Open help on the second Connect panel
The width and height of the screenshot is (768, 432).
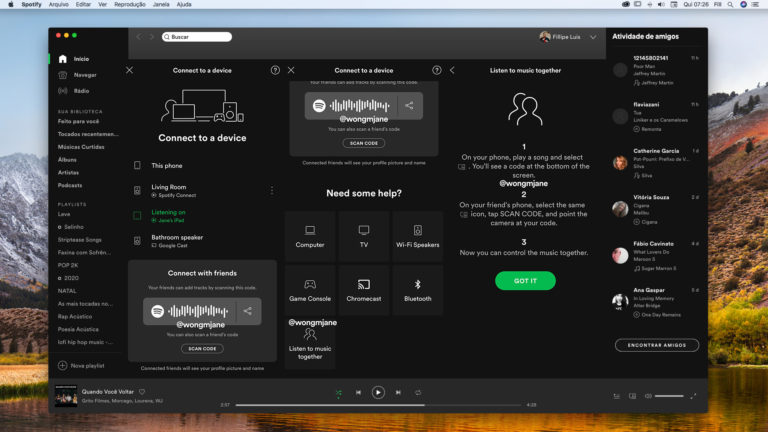point(437,70)
